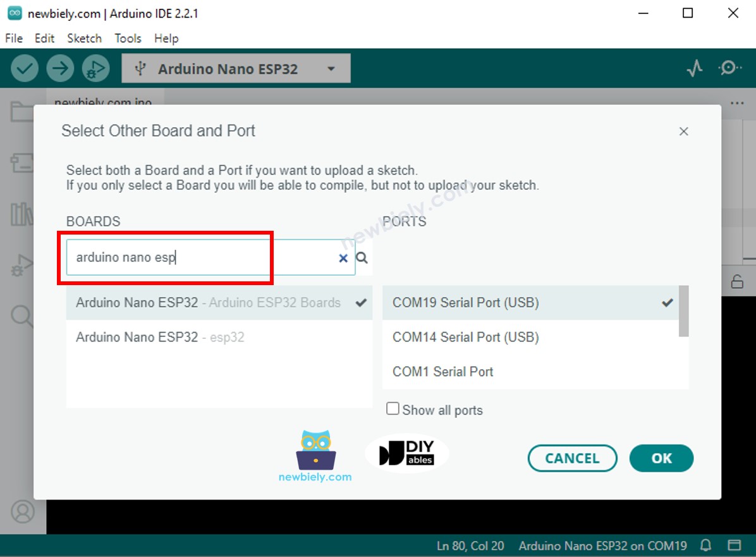Upload the sketch using the arrow icon
The height and width of the screenshot is (557, 756).
pyautogui.click(x=60, y=68)
